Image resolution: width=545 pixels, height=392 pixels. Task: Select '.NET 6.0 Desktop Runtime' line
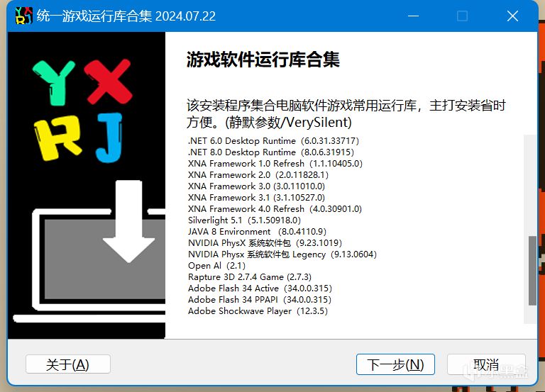tap(273, 141)
